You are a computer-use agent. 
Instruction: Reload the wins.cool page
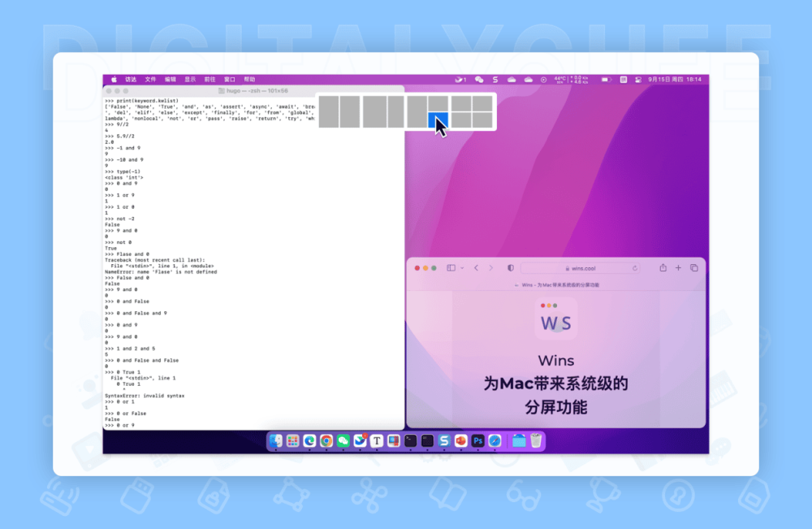(x=635, y=268)
